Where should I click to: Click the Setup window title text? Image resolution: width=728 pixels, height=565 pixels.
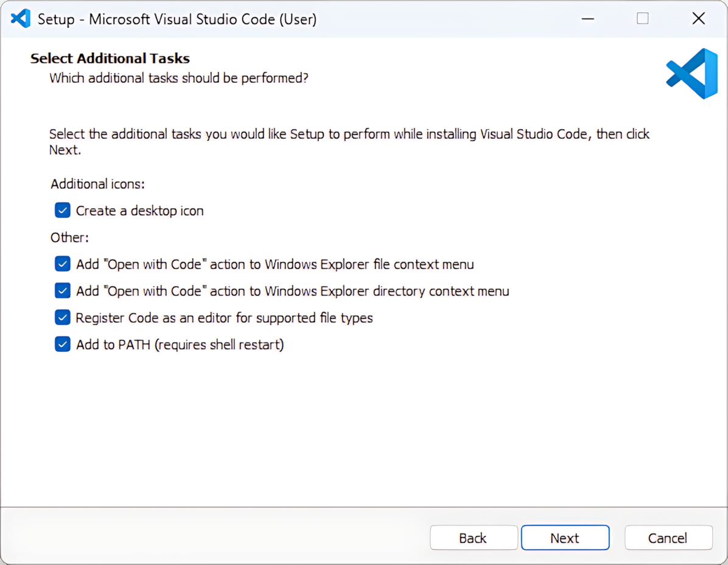[177, 19]
